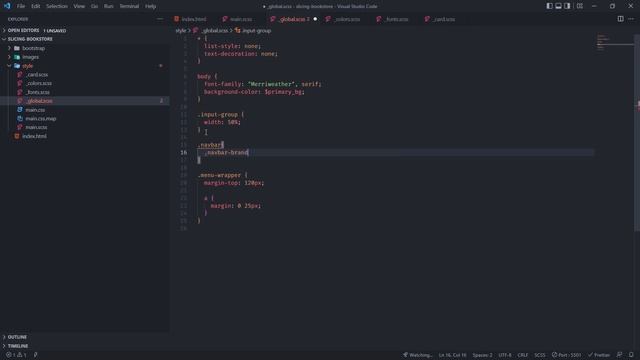Click the images folder icon
Screen dimensions: 640x360
point(17,57)
